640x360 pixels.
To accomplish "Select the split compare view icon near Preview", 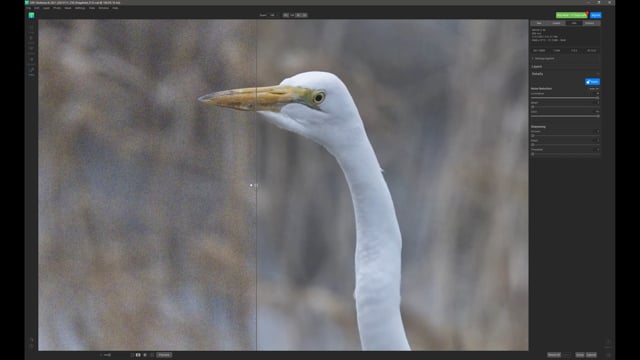I will coord(138,355).
